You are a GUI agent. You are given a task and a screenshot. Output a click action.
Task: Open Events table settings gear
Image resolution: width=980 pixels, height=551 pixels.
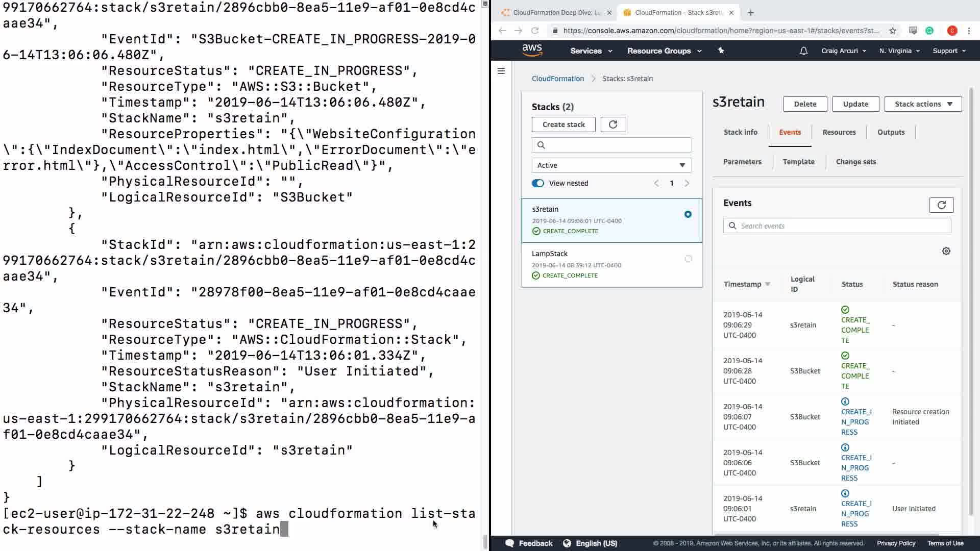[x=946, y=251]
